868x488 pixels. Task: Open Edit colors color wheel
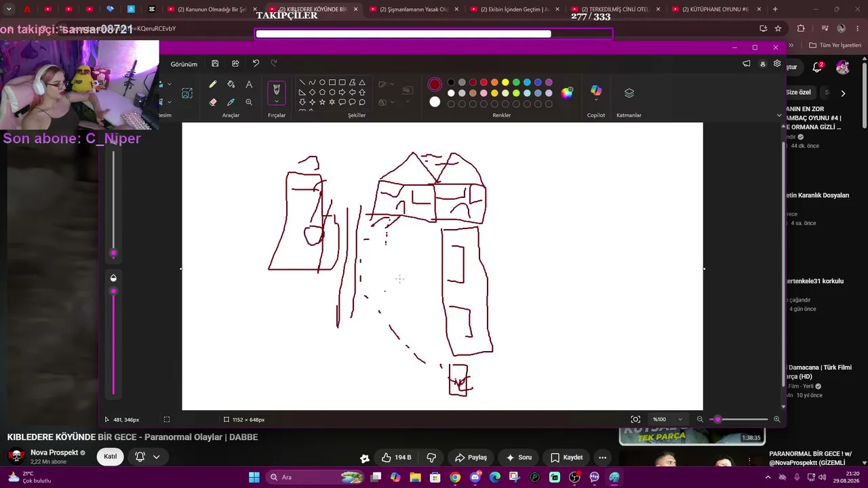[x=567, y=93]
